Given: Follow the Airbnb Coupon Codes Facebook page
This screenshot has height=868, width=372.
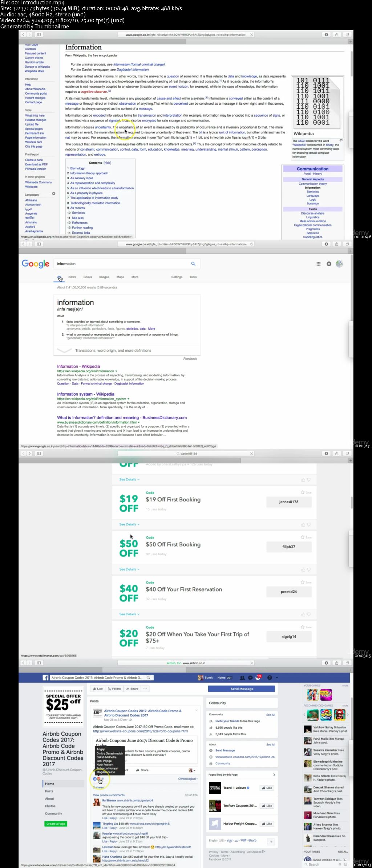Looking at the screenshot, I should [x=114, y=689].
